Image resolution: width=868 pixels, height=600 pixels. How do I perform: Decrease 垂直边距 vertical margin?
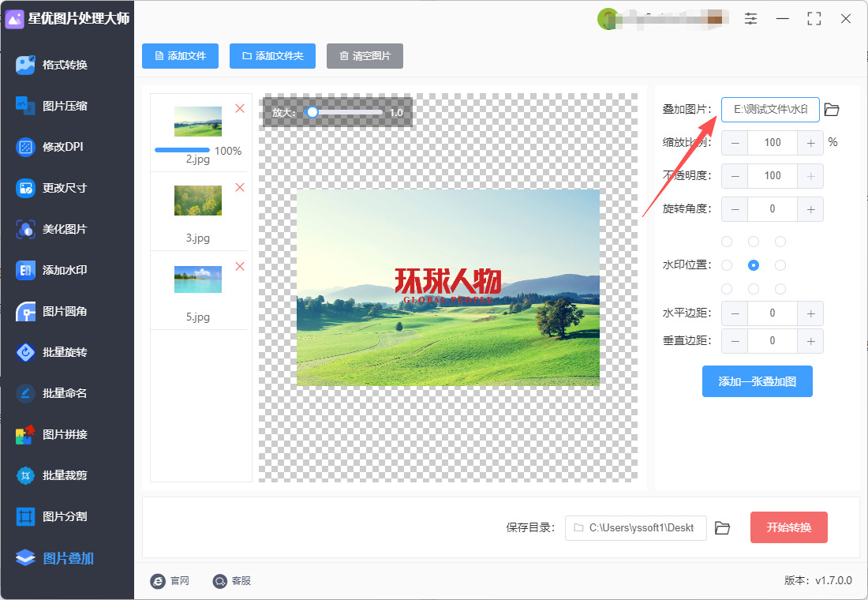tap(735, 341)
